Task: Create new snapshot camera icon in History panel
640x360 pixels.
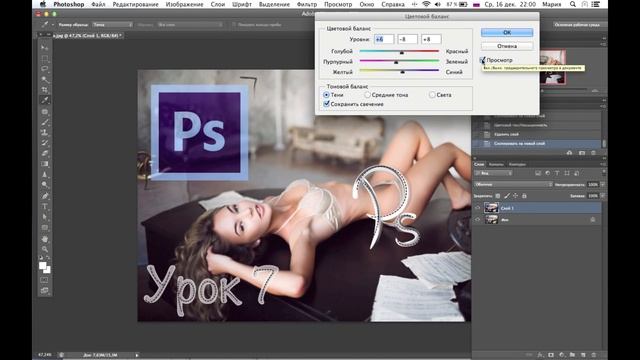Action: click(582, 153)
